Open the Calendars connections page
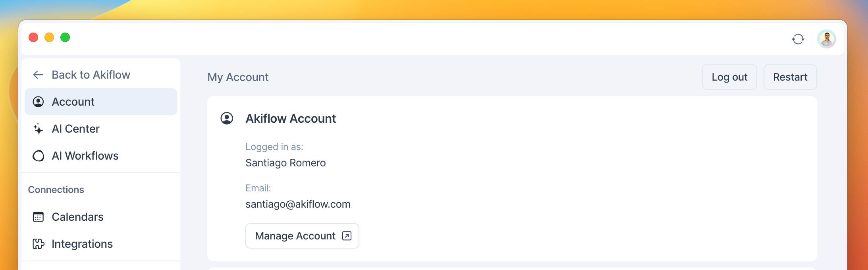 (77, 217)
